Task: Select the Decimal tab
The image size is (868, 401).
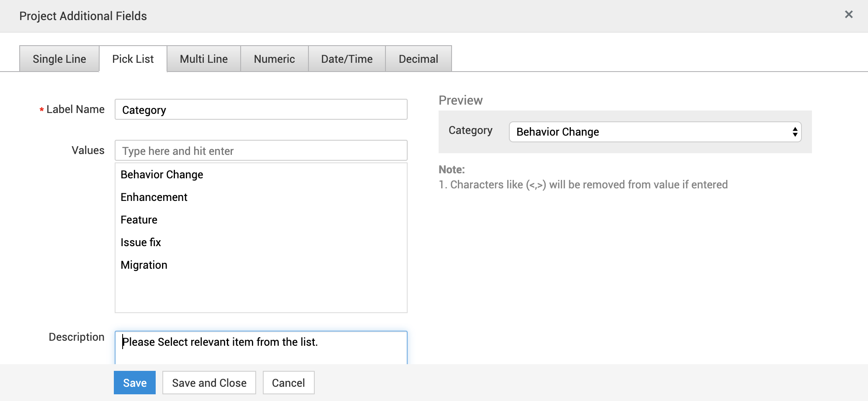Action: tap(418, 59)
